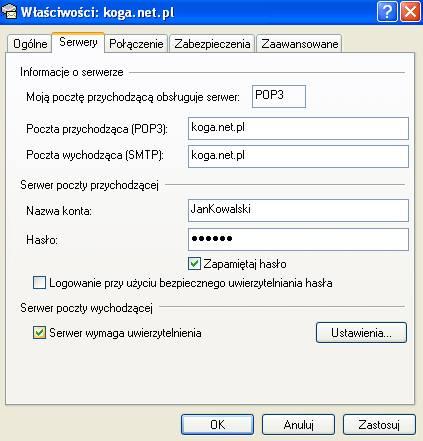Click the Nazwa konta field with JanKowalski
This screenshot has height=441, width=423.
point(298,210)
